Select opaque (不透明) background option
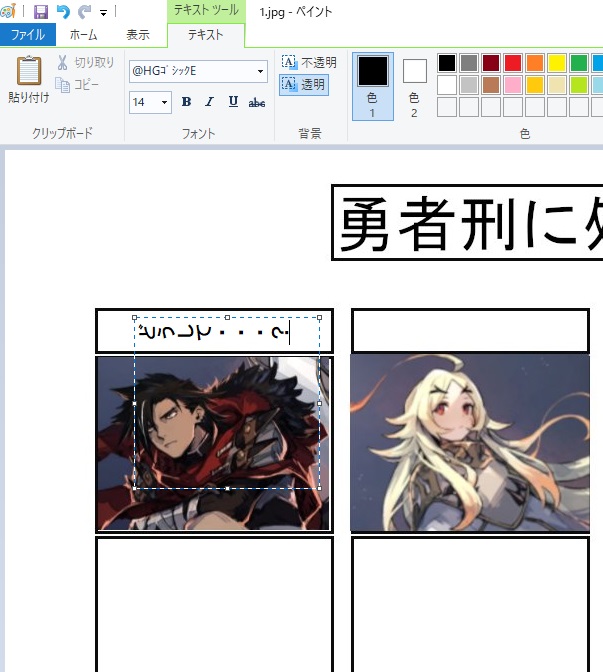The image size is (603, 672). pyautogui.click(x=309, y=63)
